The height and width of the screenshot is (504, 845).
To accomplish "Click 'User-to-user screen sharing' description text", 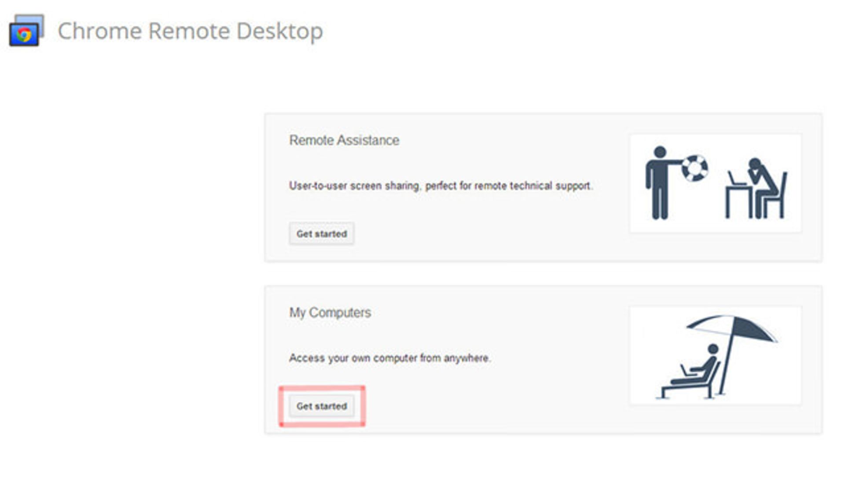I will click(x=441, y=186).
